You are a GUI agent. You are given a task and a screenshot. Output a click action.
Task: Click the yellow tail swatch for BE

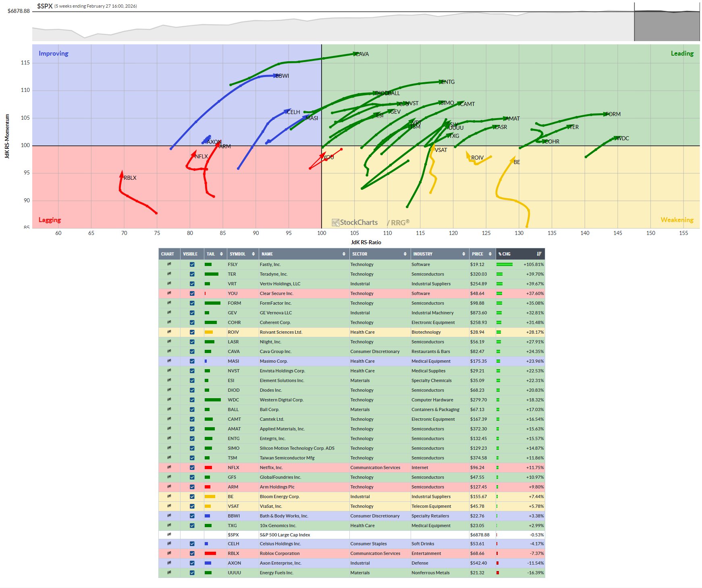pos(210,497)
